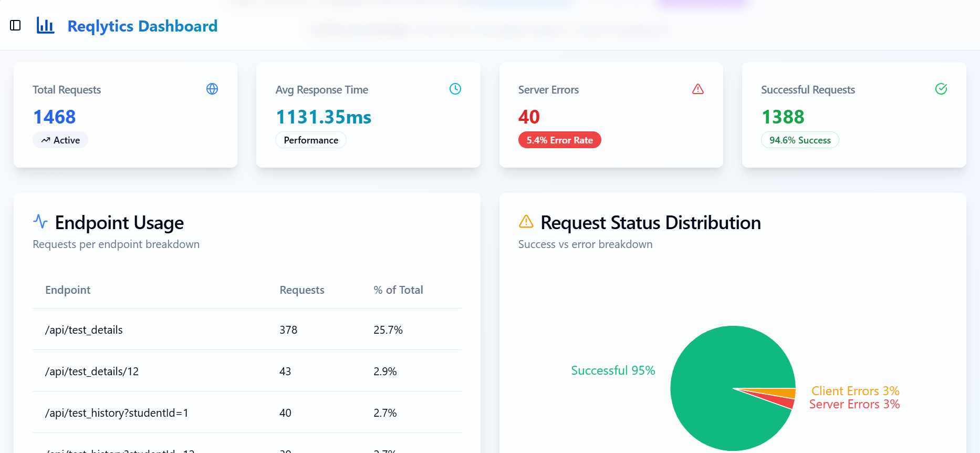Click the Request Status Distribution heading
This screenshot has height=453, width=980.
(651, 223)
